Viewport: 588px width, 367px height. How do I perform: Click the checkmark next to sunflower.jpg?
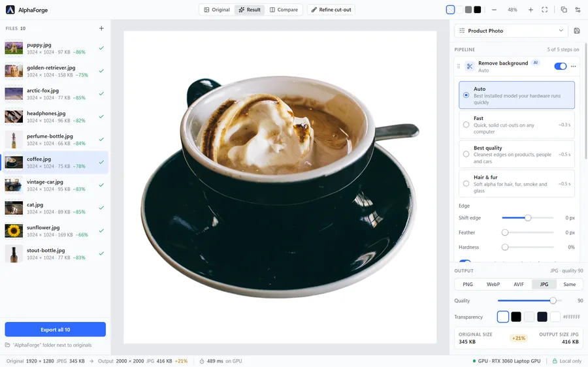pyautogui.click(x=101, y=231)
